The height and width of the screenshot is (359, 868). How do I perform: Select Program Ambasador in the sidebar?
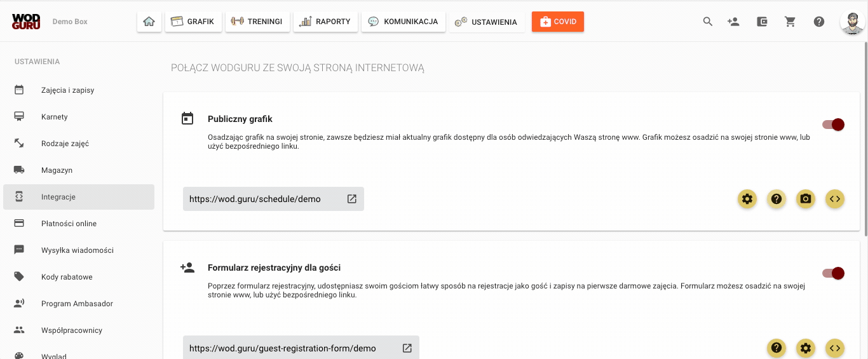(79, 304)
